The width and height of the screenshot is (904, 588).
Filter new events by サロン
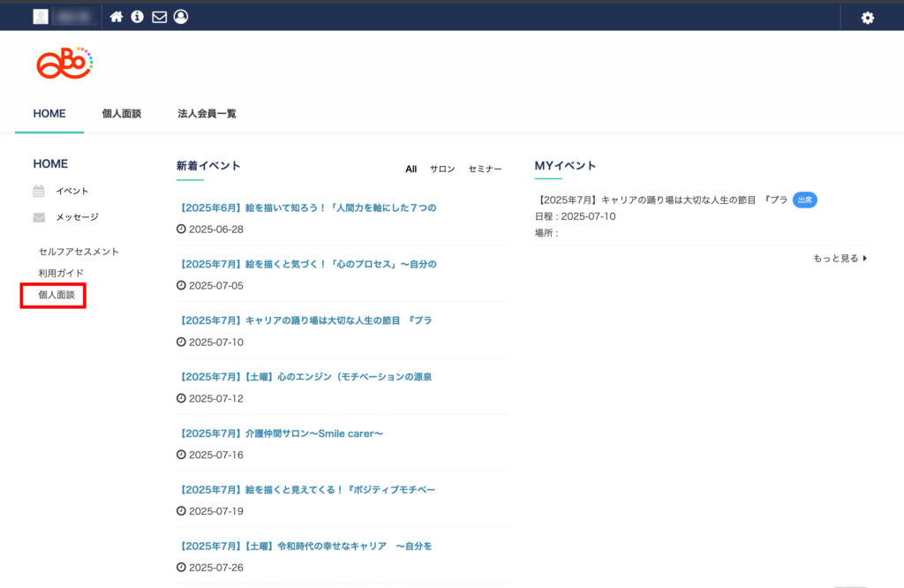point(442,170)
